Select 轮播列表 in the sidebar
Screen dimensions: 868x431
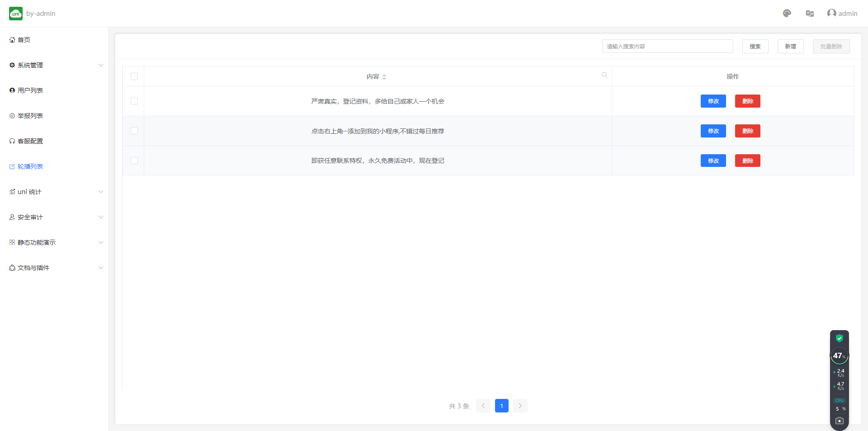click(54, 166)
